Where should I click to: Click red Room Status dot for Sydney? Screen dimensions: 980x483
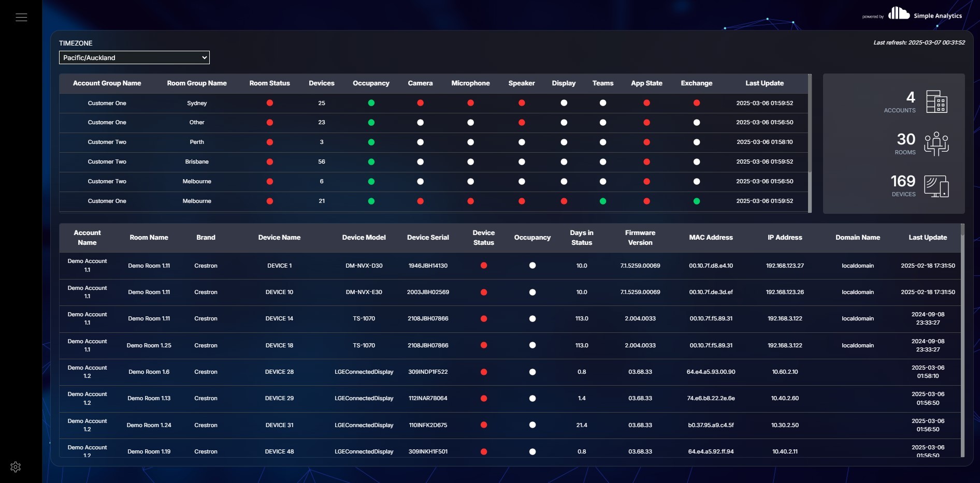point(270,103)
